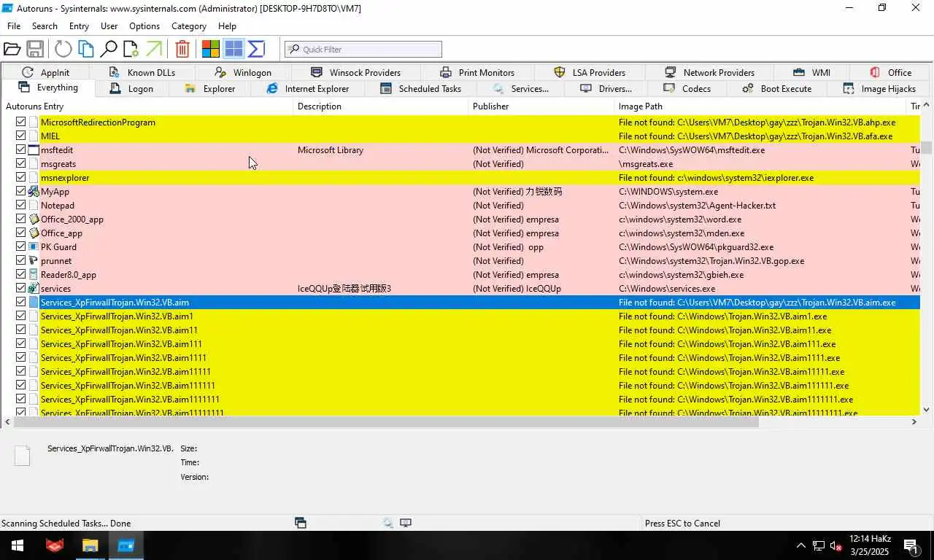934x560 pixels.
Task: Uncheck the Reader8.0_app entry checkbox
Action: coord(20,275)
